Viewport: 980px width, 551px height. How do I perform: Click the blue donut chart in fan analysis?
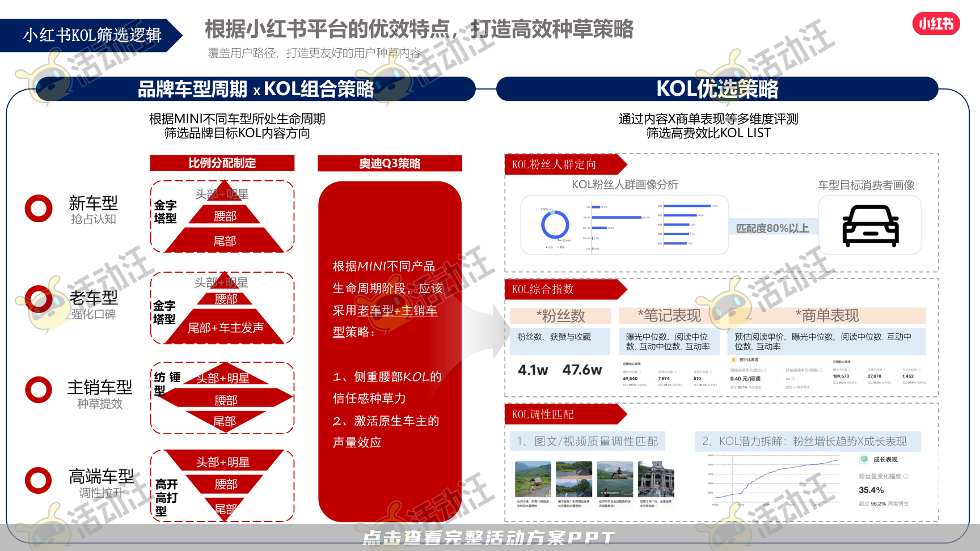pos(555,225)
